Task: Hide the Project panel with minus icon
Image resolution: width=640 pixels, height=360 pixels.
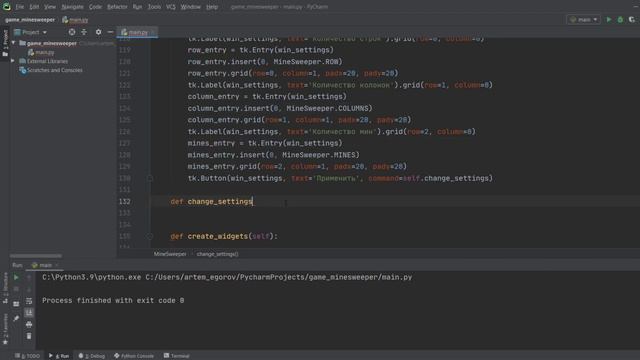Action: (x=110, y=32)
